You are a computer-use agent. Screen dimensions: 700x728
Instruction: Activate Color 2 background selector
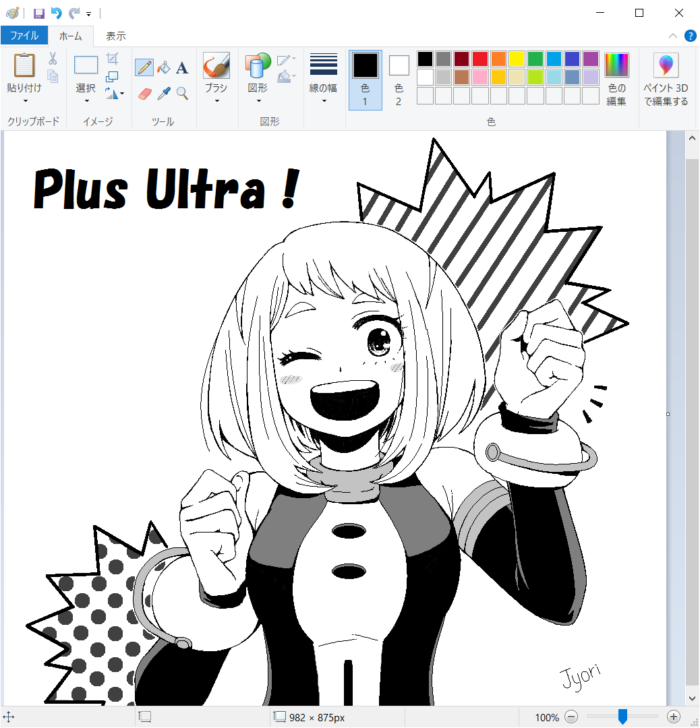click(x=399, y=80)
